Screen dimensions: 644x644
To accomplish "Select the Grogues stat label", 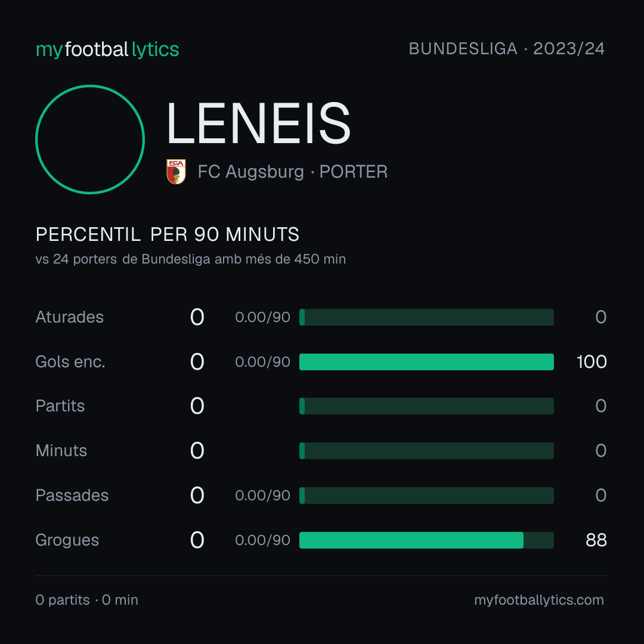I will [x=67, y=540].
